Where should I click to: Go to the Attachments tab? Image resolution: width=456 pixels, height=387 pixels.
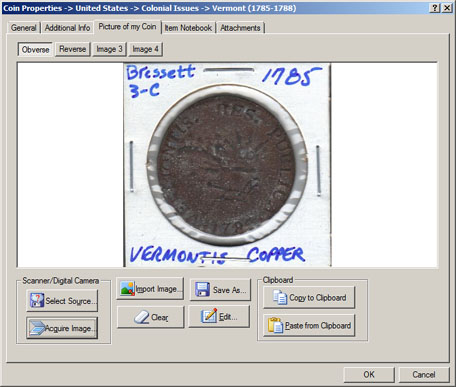tap(240, 28)
